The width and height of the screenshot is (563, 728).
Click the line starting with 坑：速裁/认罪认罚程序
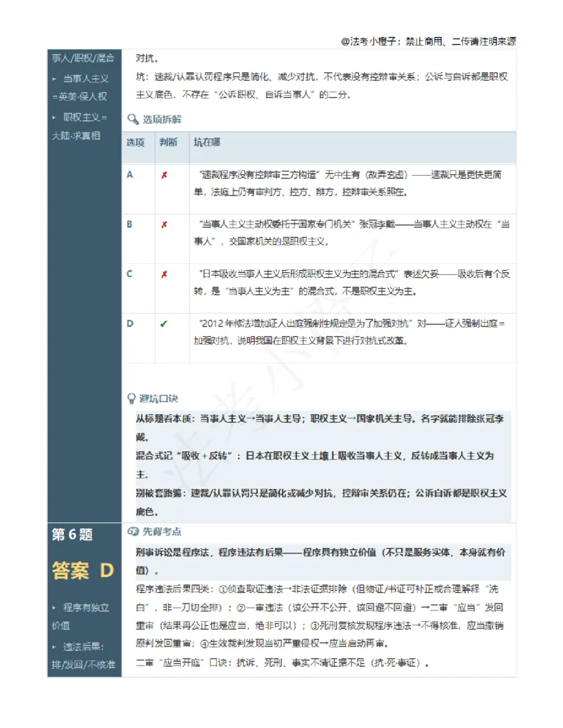322,77
